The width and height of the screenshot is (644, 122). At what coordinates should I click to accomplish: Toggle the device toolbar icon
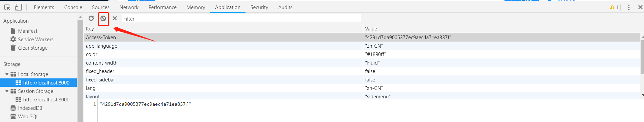pos(18,7)
